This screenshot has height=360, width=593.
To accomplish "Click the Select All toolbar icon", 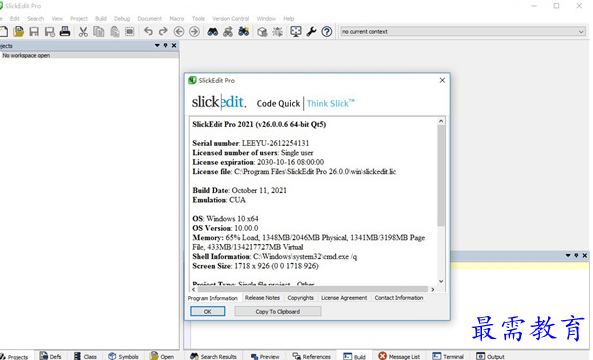I will [x=130, y=31].
